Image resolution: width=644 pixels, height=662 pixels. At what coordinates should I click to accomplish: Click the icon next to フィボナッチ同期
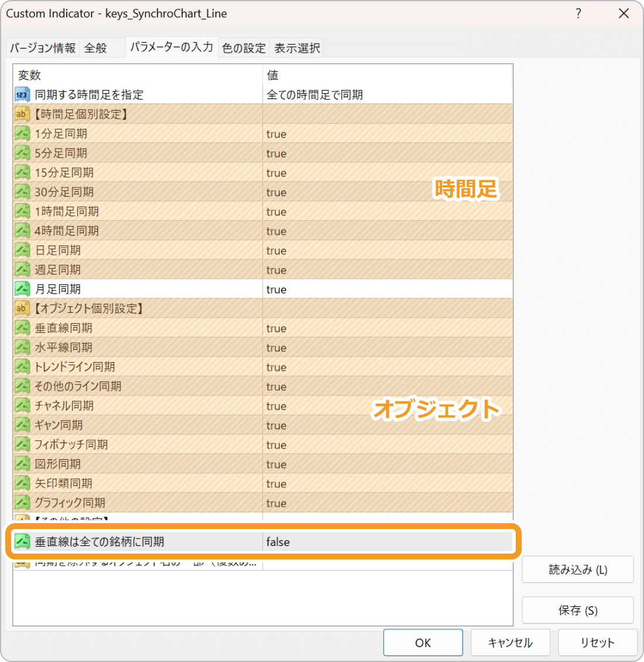coord(22,444)
